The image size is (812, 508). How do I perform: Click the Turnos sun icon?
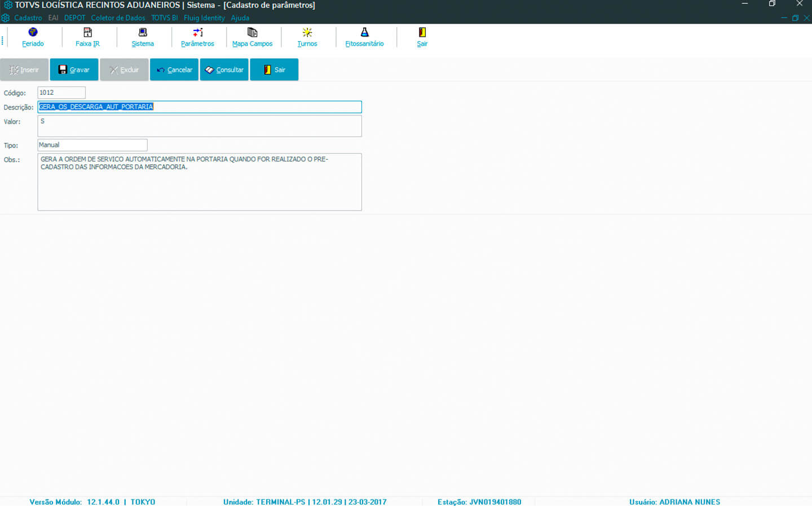(x=307, y=33)
